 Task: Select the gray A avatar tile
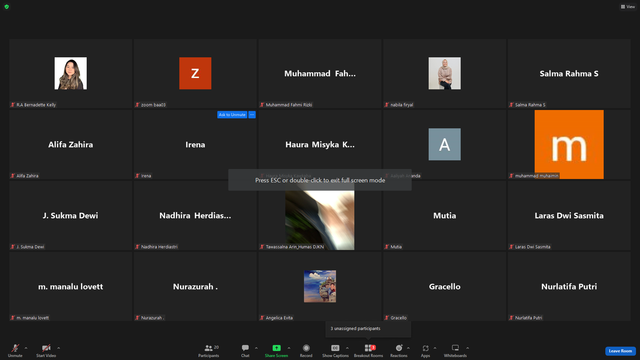(x=444, y=144)
